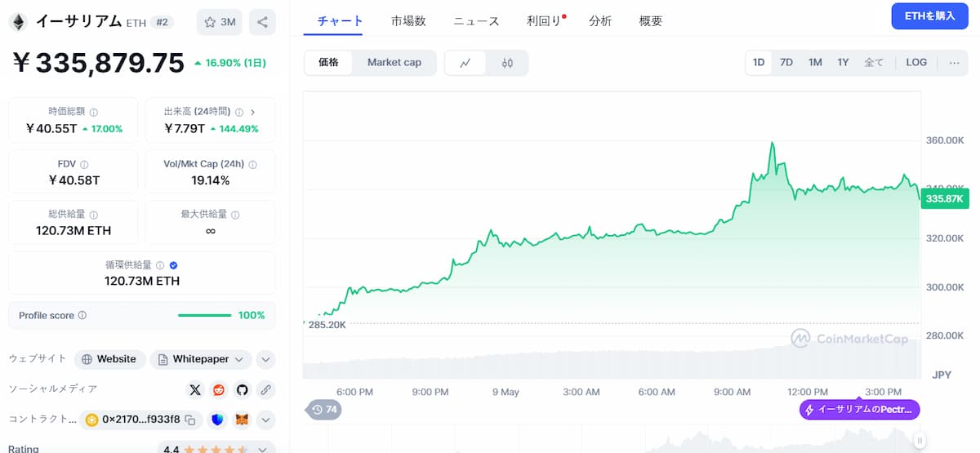The width and height of the screenshot is (980, 453).
Task: Click the ¥335,879.75 price text
Action: point(98,64)
